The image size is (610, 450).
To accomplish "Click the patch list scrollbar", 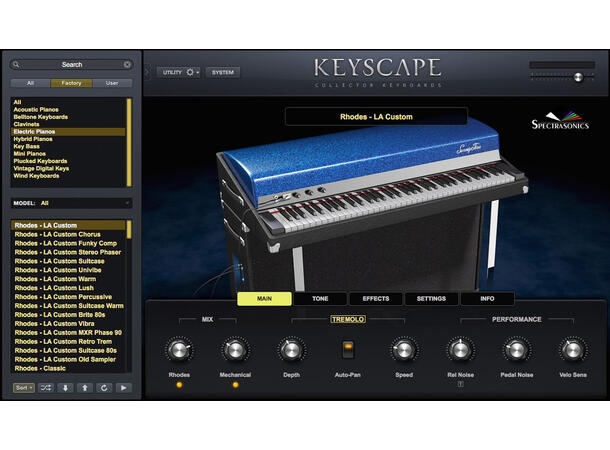I will (x=129, y=230).
